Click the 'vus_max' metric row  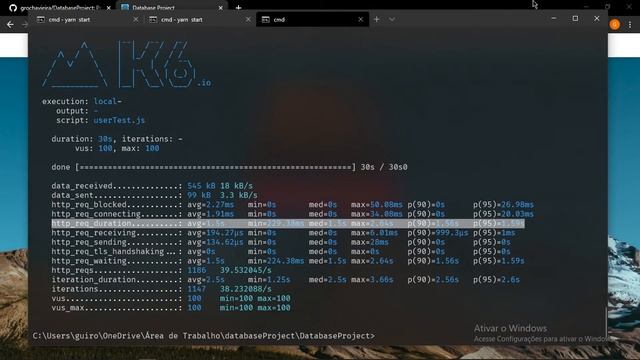tap(171, 308)
